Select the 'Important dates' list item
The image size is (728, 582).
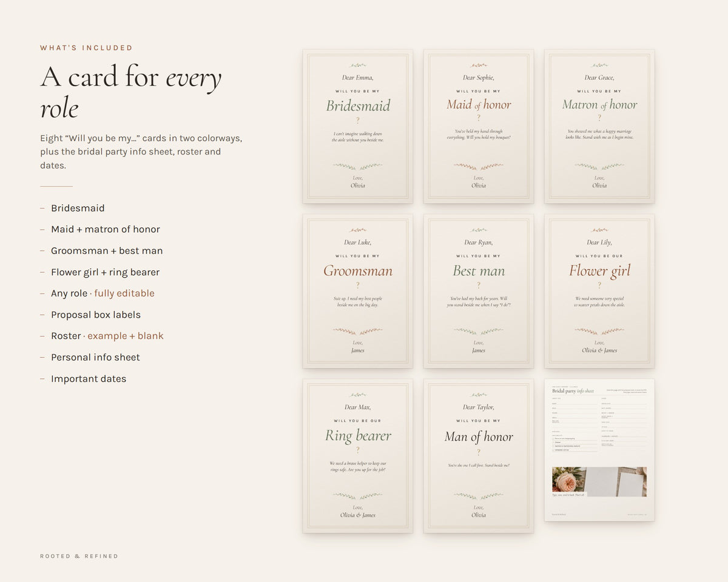[89, 379]
